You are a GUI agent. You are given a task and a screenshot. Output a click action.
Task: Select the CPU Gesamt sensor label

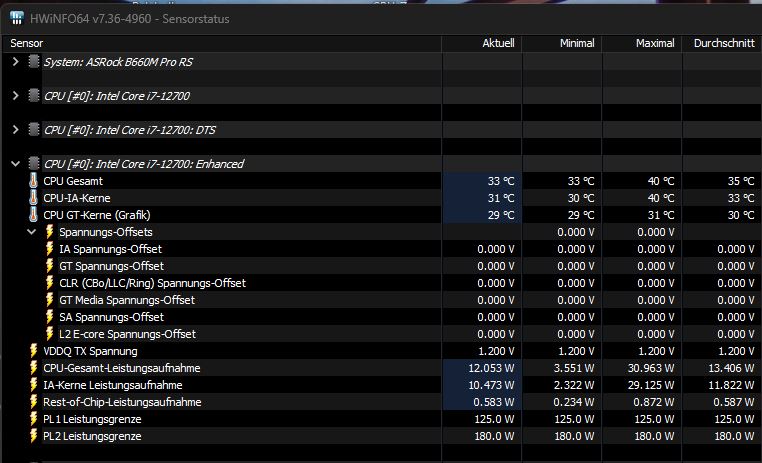click(73, 181)
